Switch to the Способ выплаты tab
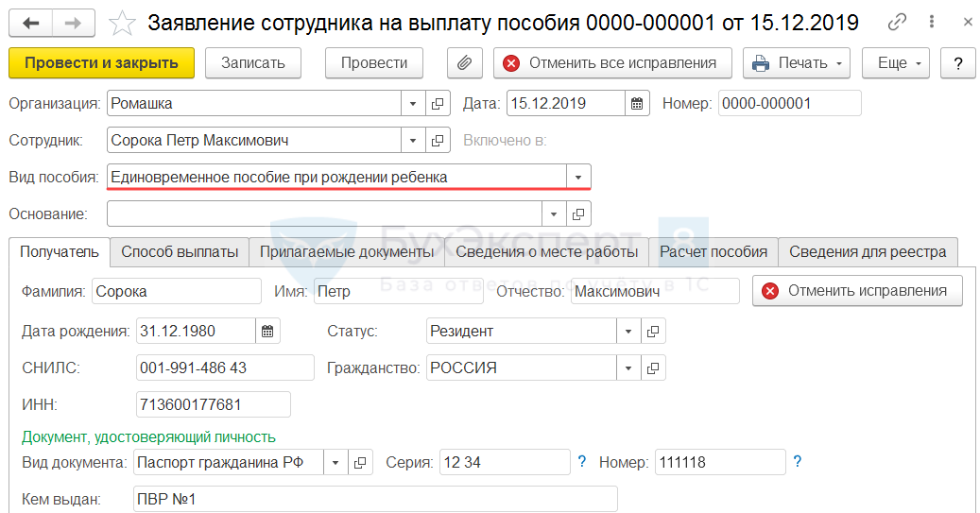 180,251
